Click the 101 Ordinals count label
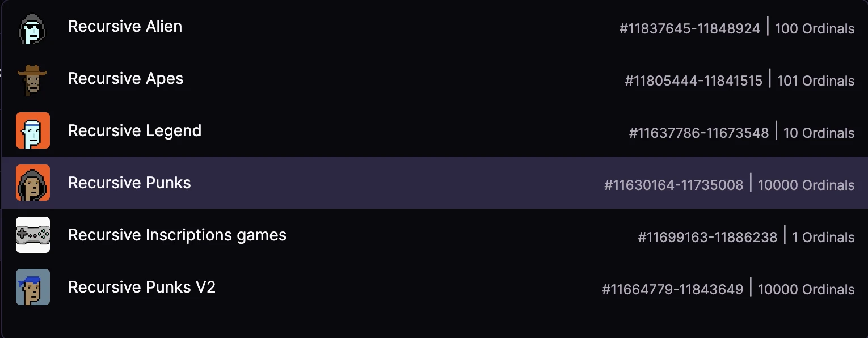Image resolution: width=868 pixels, height=338 pixels. (x=815, y=81)
